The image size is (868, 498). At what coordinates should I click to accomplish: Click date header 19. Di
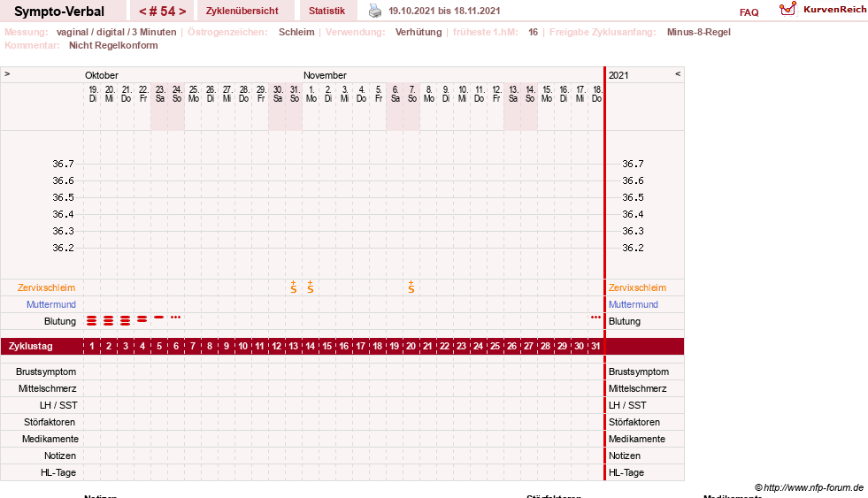coord(93,94)
